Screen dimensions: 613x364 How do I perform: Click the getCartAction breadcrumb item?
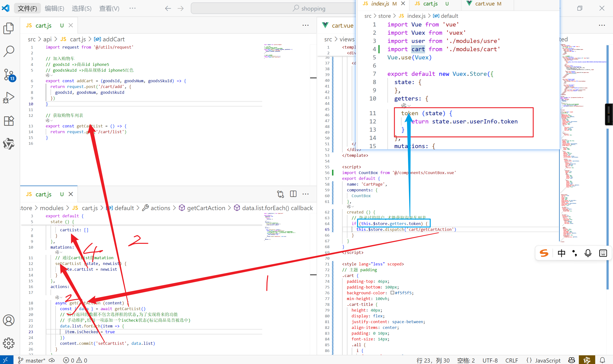point(206,208)
